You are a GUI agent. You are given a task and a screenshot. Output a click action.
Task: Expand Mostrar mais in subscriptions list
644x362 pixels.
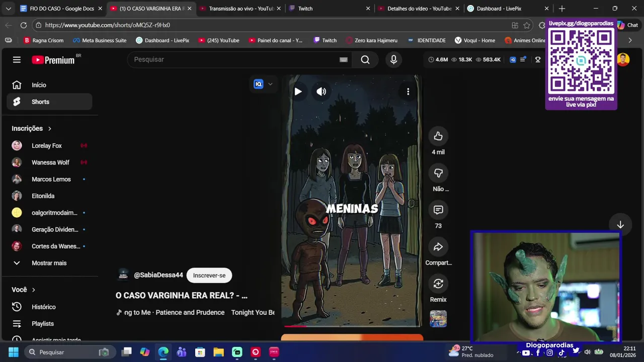[x=49, y=263]
